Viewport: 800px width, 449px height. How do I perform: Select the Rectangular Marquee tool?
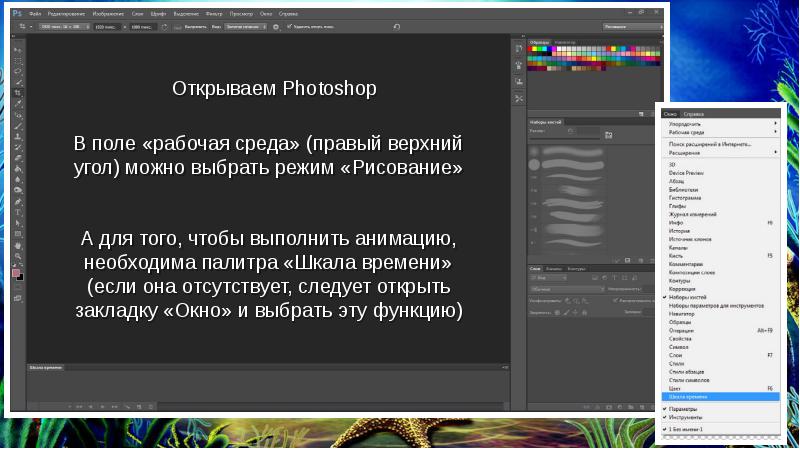pyautogui.click(x=18, y=61)
